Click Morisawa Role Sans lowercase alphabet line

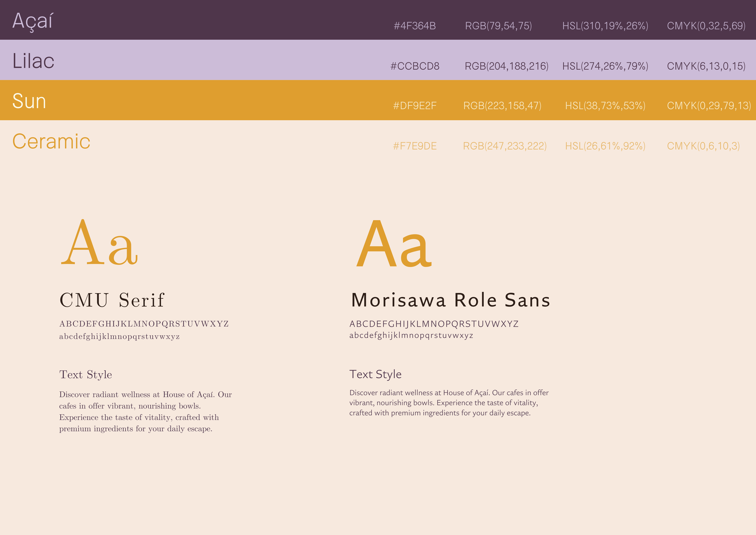[411, 335]
